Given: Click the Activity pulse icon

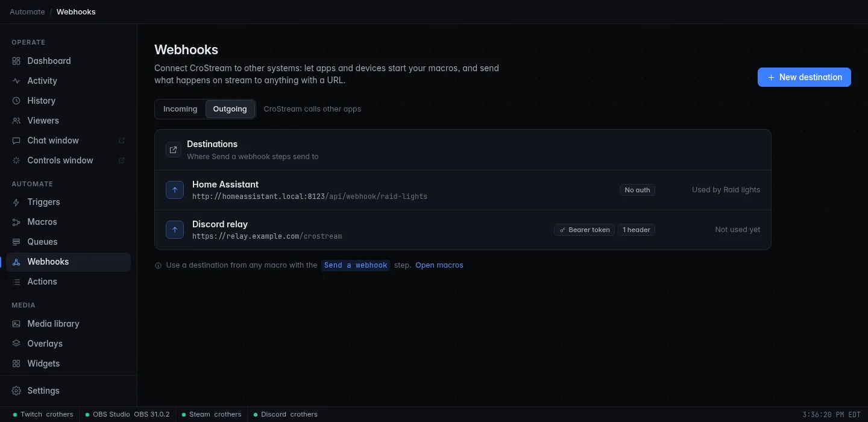Looking at the screenshot, I should point(16,81).
